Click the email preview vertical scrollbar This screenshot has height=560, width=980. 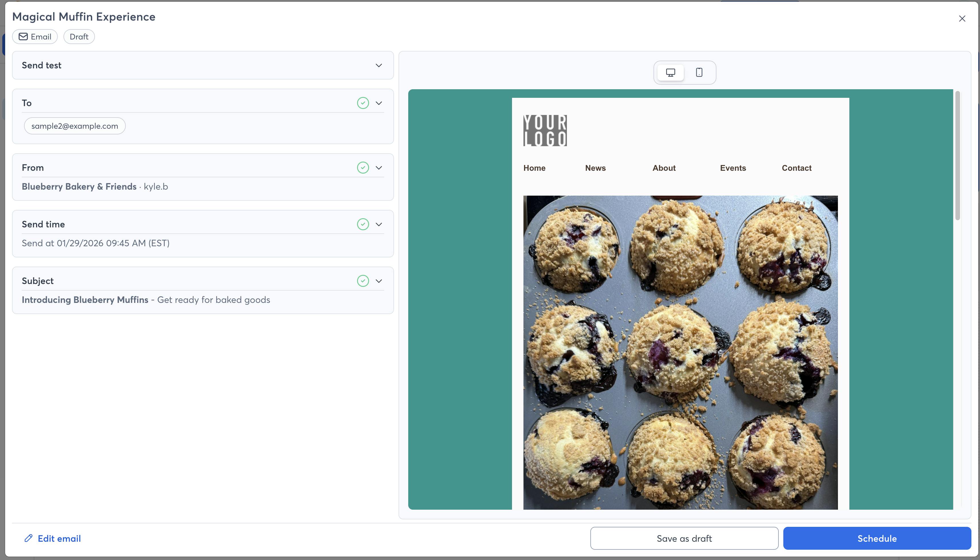click(957, 156)
